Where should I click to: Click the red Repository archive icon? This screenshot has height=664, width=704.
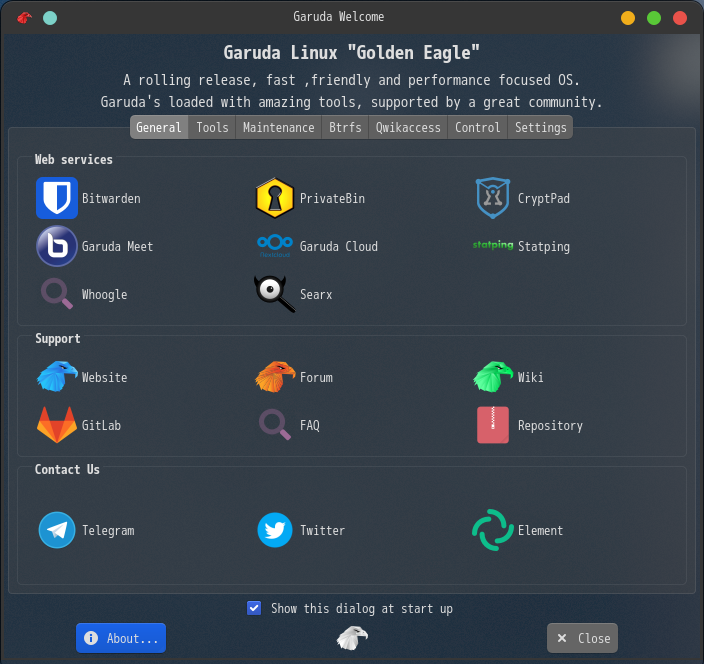pyautogui.click(x=493, y=425)
